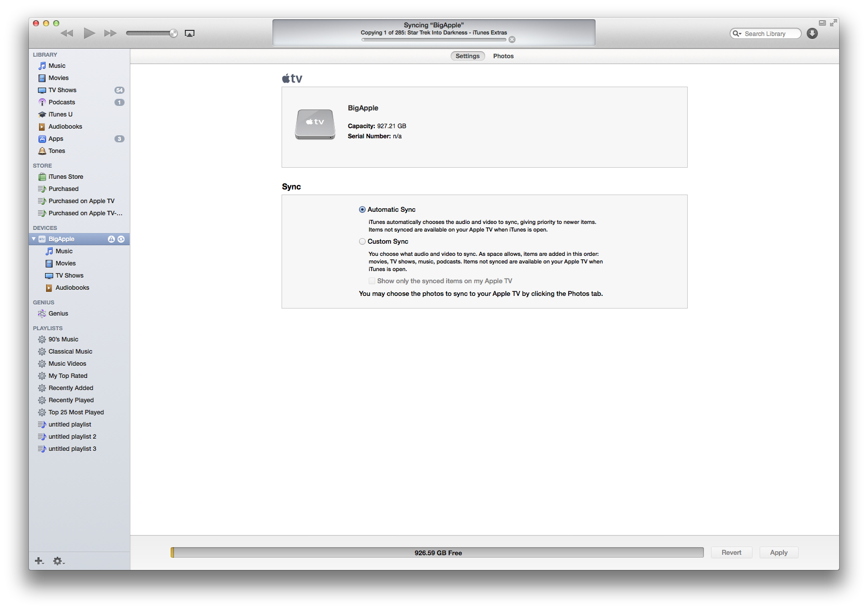Click the Podcasts unplayed count badge
Screen dimensions: 868x610
[120, 102]
